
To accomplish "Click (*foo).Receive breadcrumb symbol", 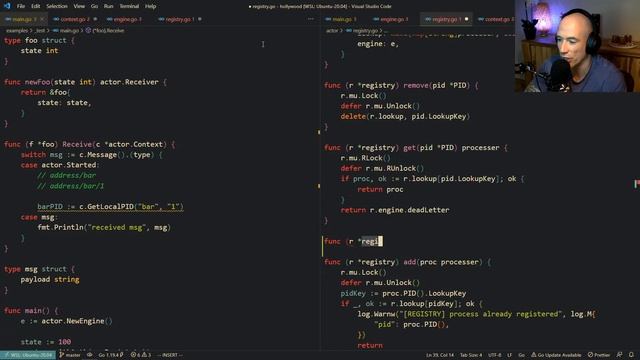I will pyautogui.click(x=105, y=31).
